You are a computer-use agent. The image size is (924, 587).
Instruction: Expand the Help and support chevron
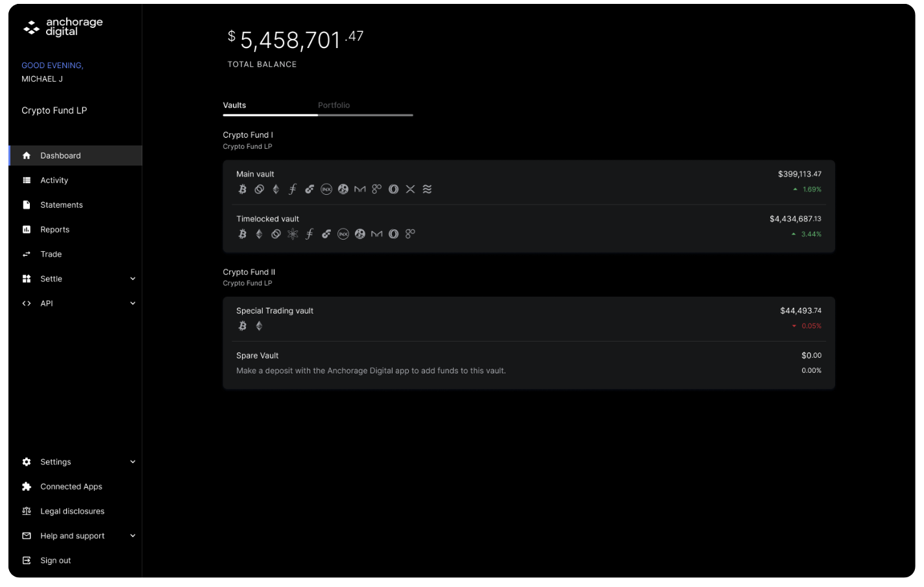coord(133,536)
